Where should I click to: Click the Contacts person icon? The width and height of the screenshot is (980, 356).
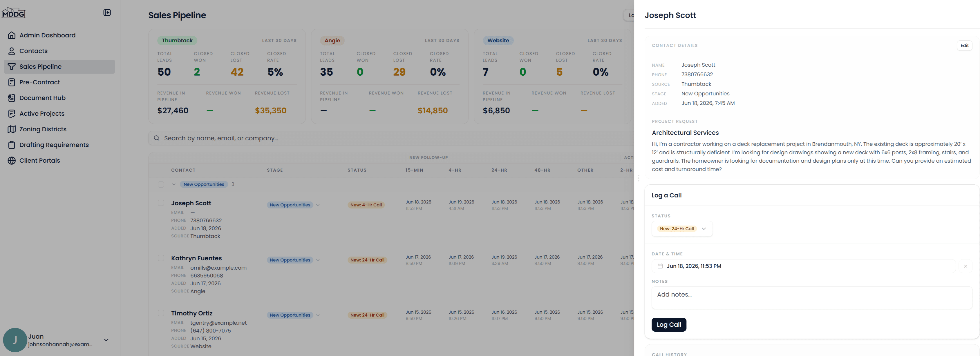[12, 51]
